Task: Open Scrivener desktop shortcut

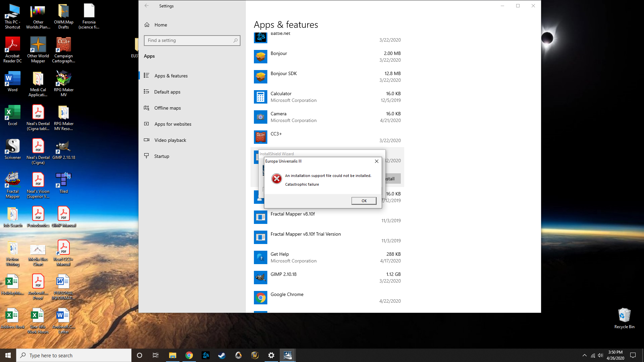Action: coord(12,149)
